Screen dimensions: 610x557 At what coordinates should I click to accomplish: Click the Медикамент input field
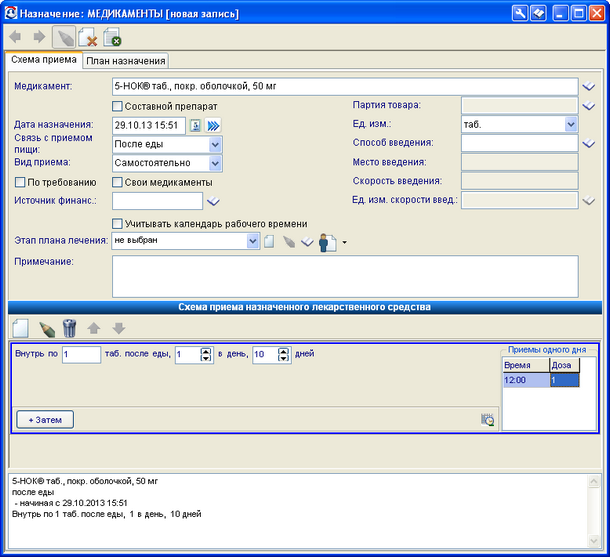[345, 86]
